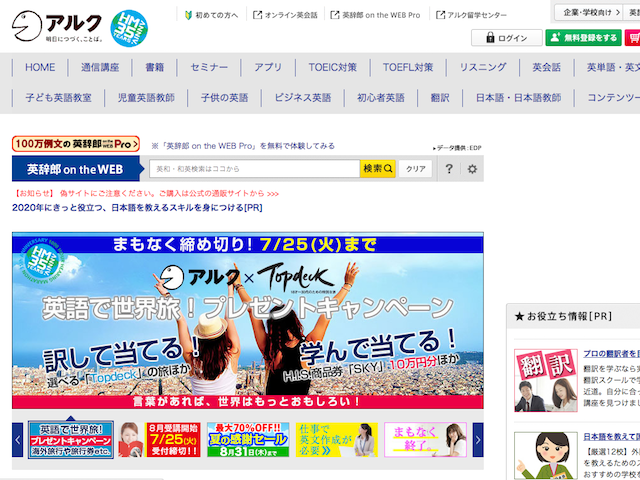Open the リスニング menu item
Screen dimensions: 640x480
(483, 67)
